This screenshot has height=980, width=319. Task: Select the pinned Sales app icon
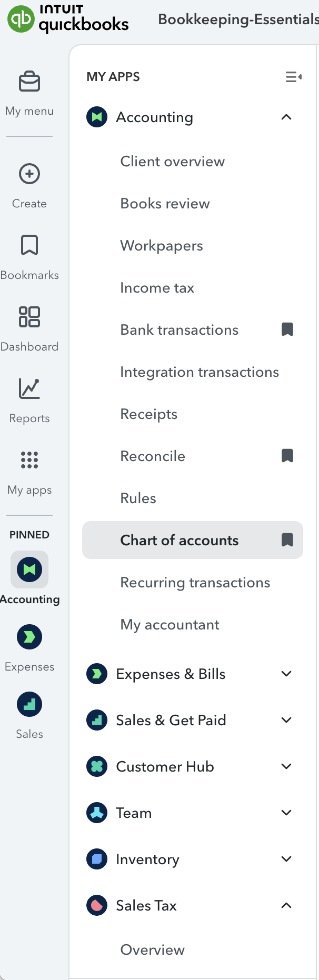[x=29, y=704]
